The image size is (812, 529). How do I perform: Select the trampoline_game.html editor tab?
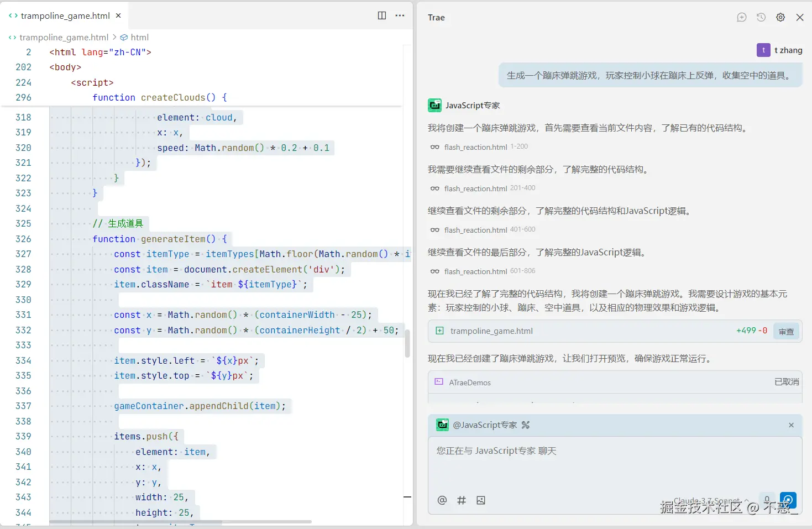(x=65, y=15)
